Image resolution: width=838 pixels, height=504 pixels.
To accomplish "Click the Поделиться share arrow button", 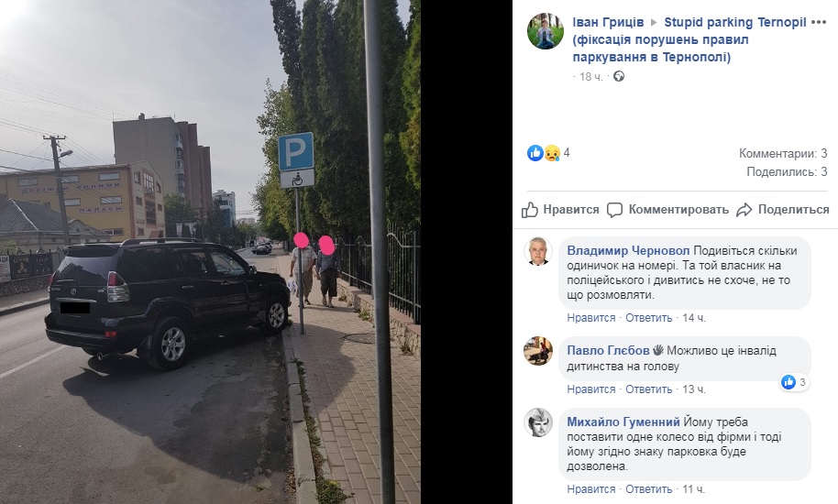I will click(x=782, y=210).
